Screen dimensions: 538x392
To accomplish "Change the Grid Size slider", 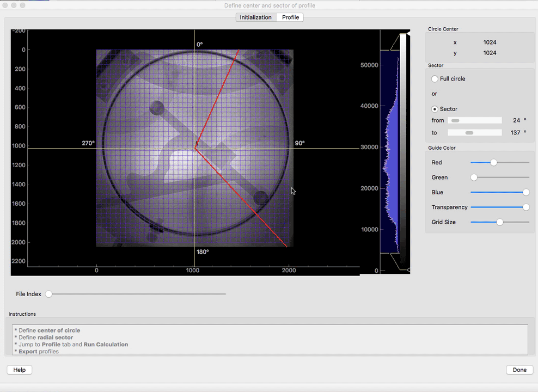I will (x=499, y=222).
